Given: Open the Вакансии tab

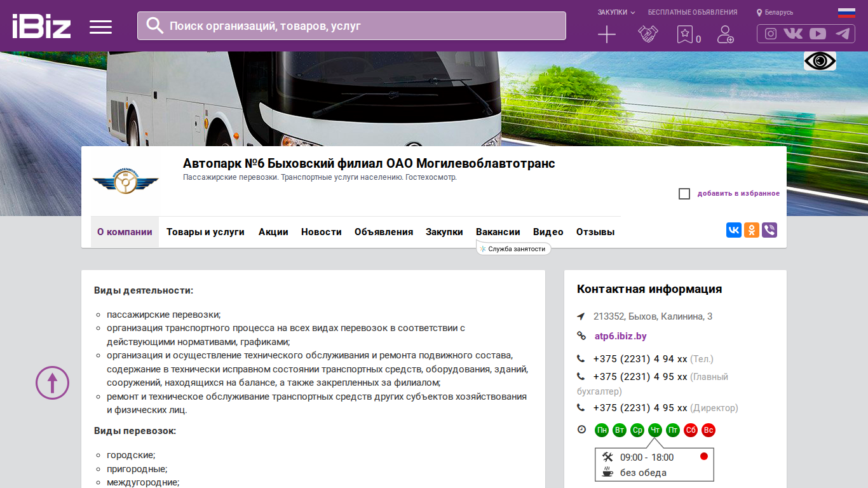Looking at the screenshot, I should (x=498, y=232).
